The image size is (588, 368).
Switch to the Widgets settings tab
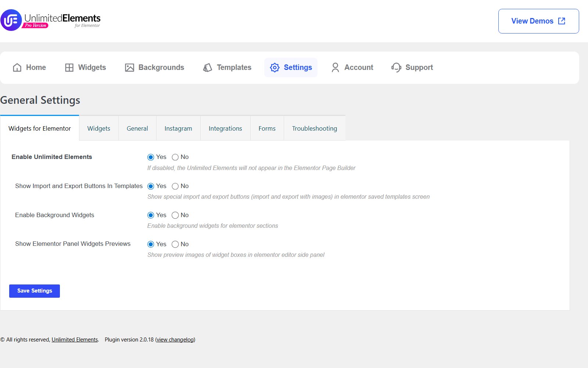[99, 128]
